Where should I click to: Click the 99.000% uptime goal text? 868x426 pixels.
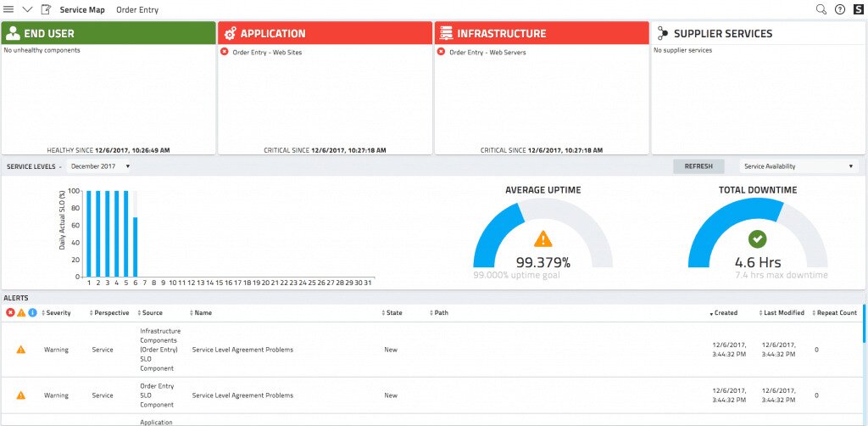pos(516,275)
